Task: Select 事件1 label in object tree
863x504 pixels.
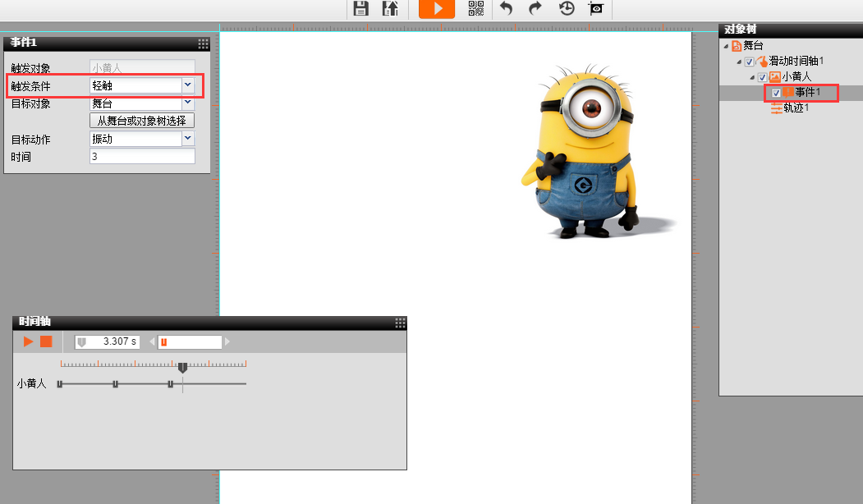Action: pos(807,92)
